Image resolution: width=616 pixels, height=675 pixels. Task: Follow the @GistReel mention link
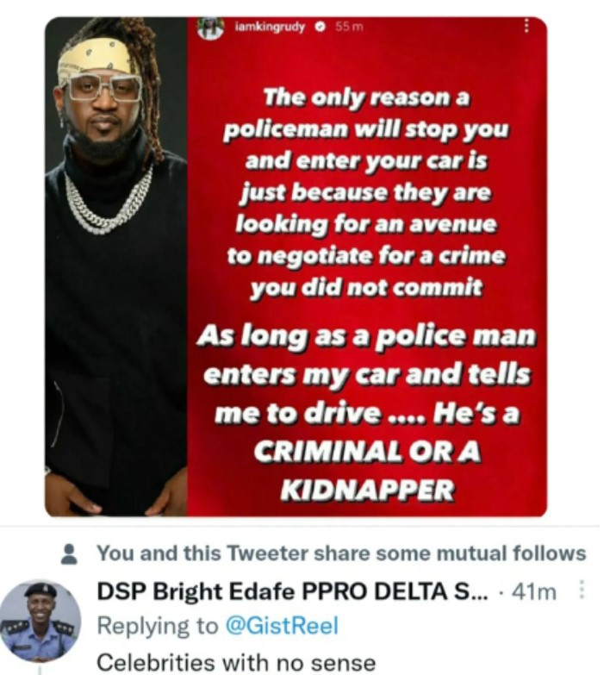pyautogui.click(x=282, y=626)
